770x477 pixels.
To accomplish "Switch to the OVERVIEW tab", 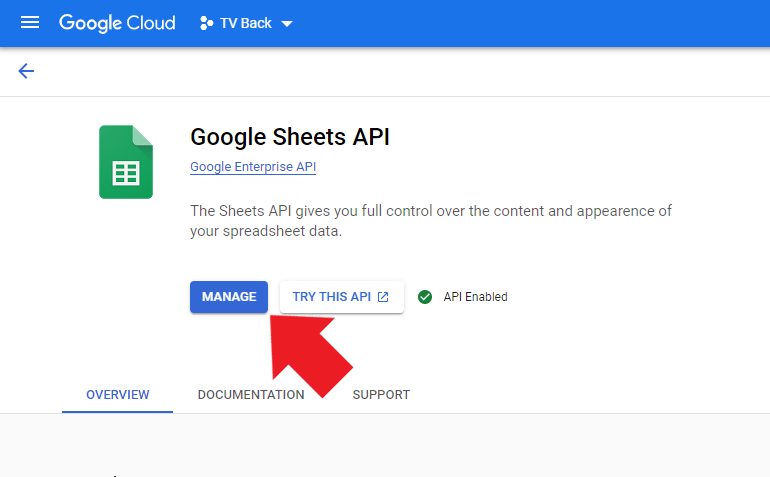I will pyautogui.click(x=117, y=394).
